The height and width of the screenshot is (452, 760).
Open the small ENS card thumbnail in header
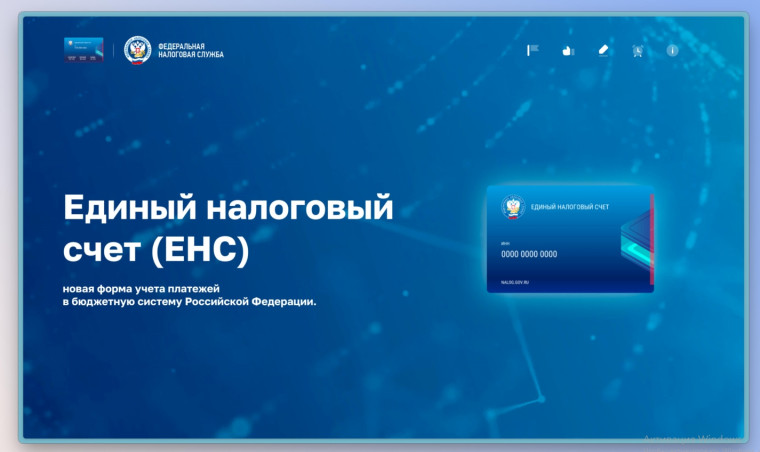pos(83,49)
